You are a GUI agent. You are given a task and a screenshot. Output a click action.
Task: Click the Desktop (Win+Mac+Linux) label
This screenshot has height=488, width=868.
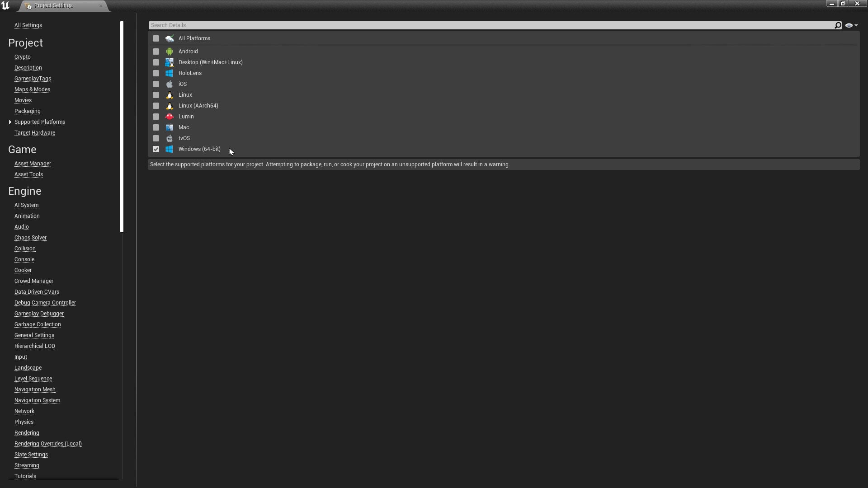[210, 62]
